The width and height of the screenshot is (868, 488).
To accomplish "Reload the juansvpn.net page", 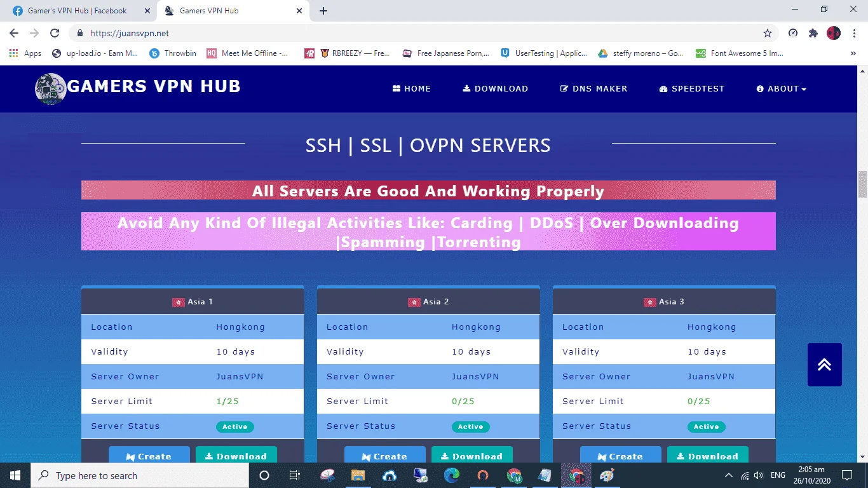I will click(x=55, y=33).
